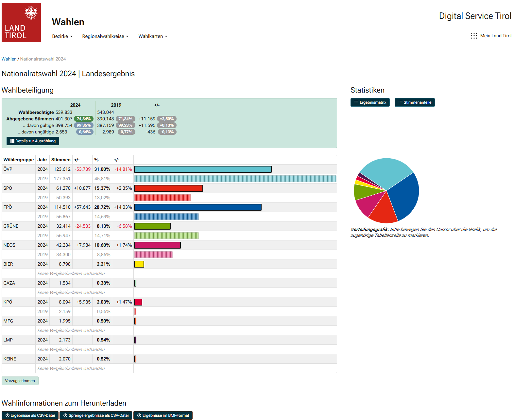Click the Land Tirol logo

pyautogui.click(x=21, y=23)
